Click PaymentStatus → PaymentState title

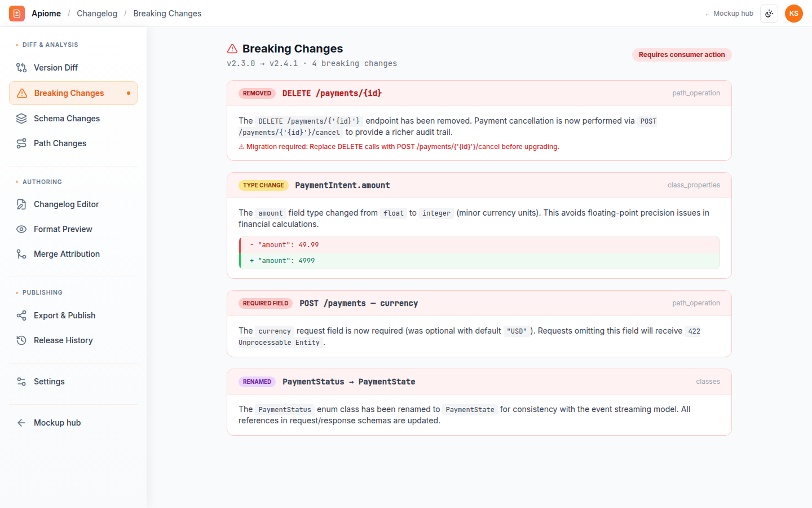[349, 382]
